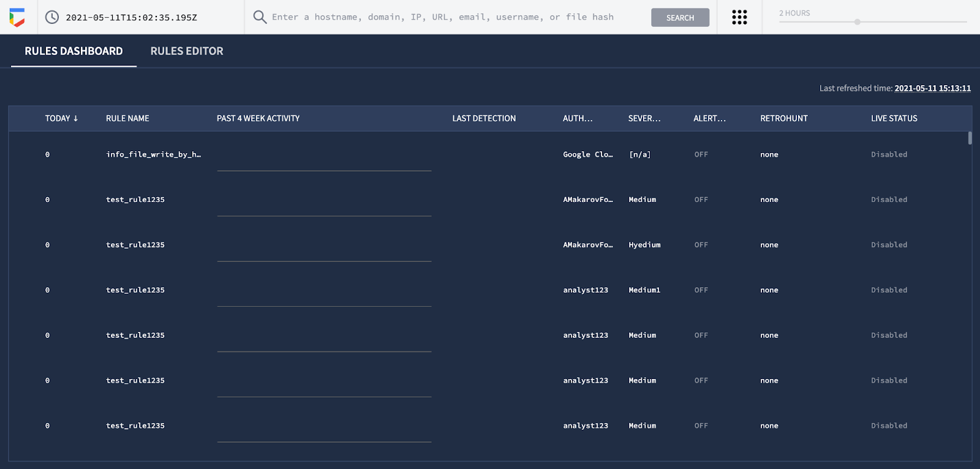This screenshot has height=469, width=980.
Task: Switch to the RULES DASHBOARD tab
Action: (73, 51)
